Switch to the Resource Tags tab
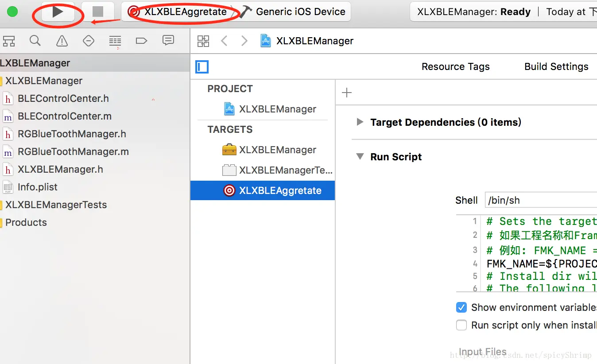 pyautogui.click(x=456, y=67)
